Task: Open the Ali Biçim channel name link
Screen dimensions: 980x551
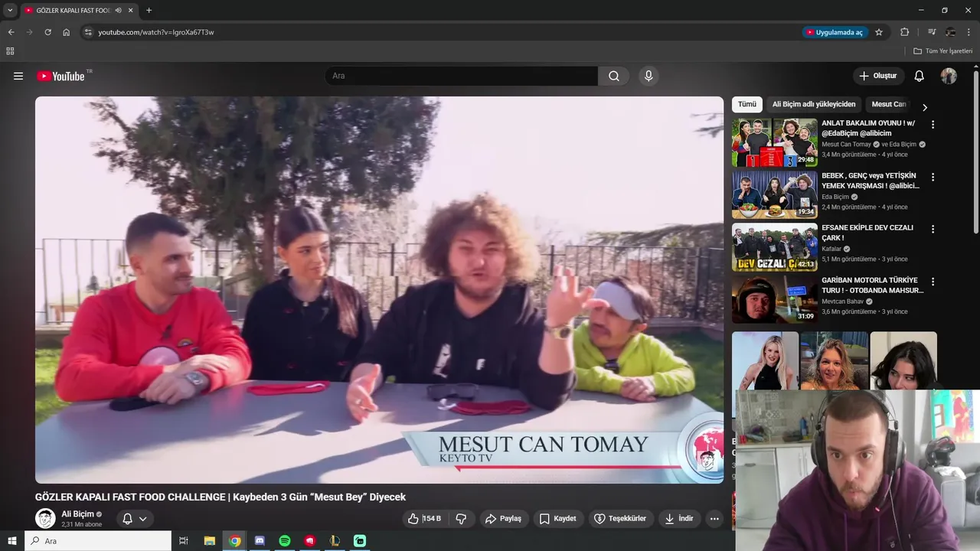Action: [x=77, y=514]
